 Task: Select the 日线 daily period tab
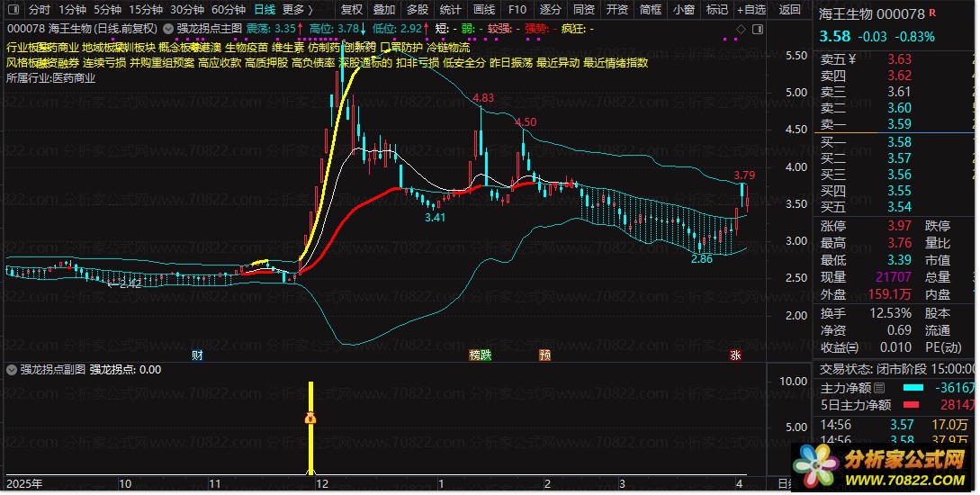265,9
